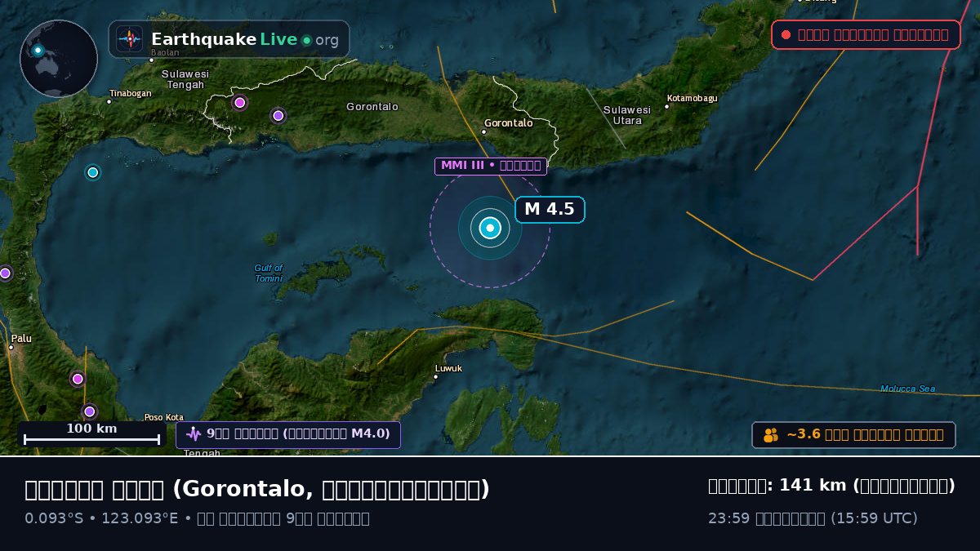Click the Earthquake Live compass logo icon
Viewport: 980px width, 551px height.
click(130, 39)
